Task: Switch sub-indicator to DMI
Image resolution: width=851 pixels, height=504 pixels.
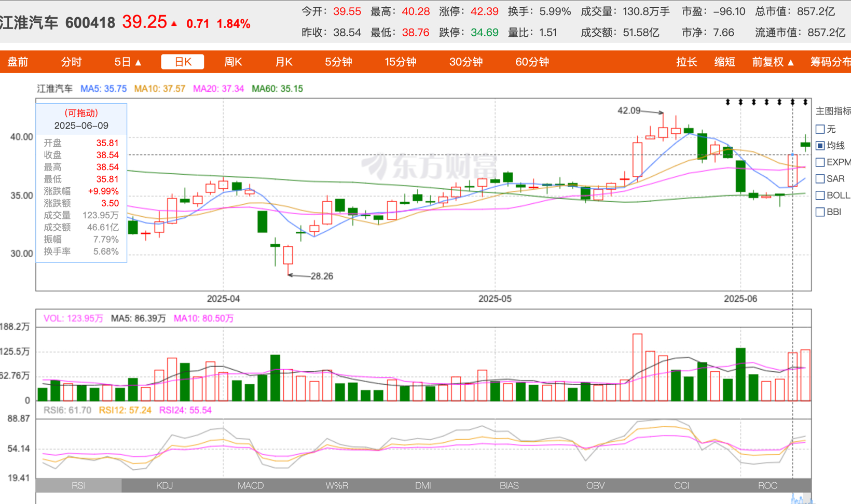Action: click(x=423, y=486)
